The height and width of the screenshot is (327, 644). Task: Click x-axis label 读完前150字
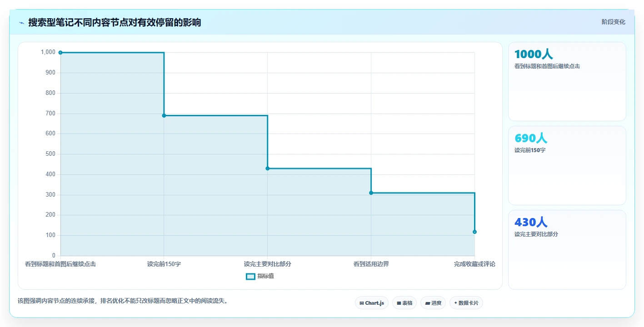point(164,264)
